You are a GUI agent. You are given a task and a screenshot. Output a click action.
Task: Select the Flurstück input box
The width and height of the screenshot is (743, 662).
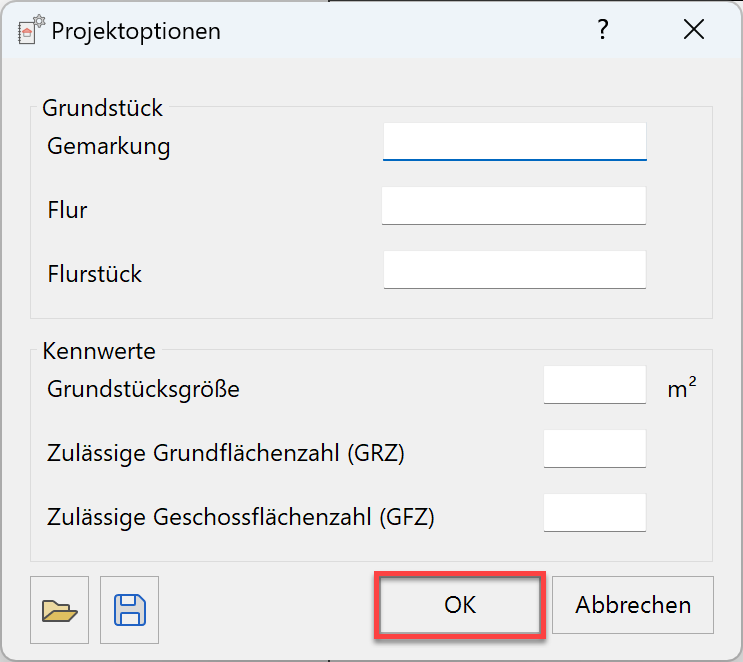coord(514,270)
